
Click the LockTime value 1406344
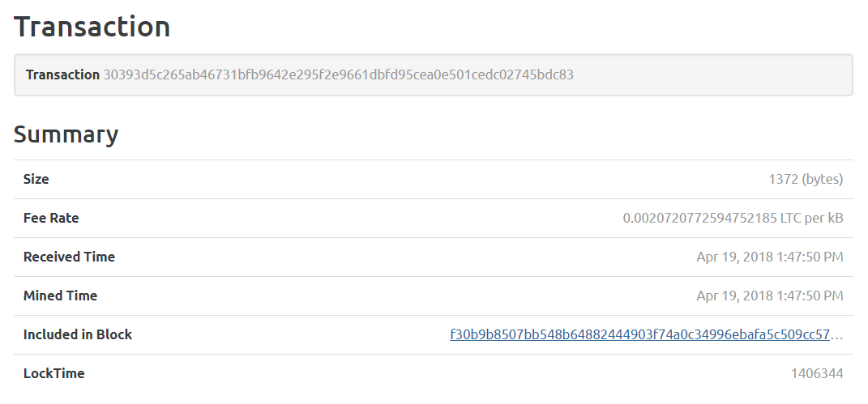pyautogui.click(x=816, y=373)
